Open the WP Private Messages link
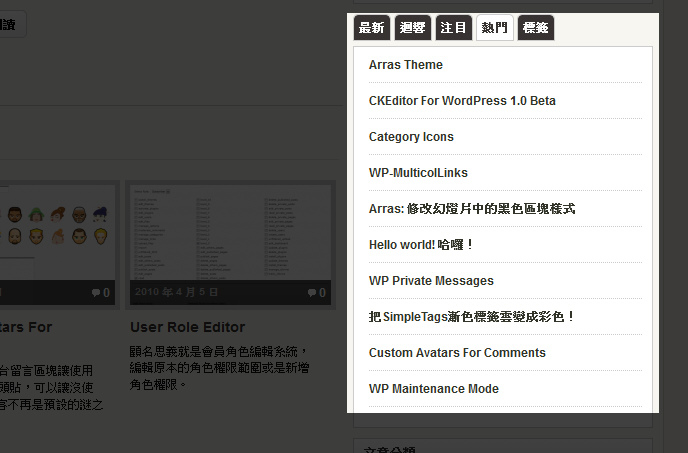This screenshot has height=453, width=688. 431,281
